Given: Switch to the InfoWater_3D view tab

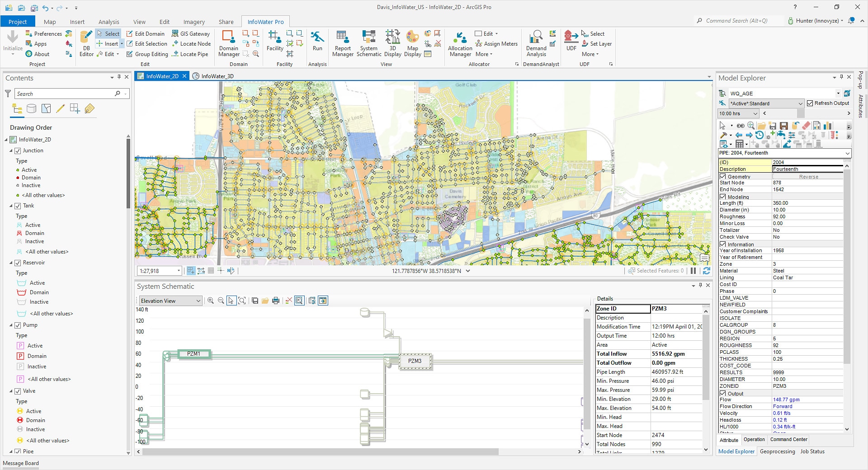Looking at the screenshot, I should coord(217,76).
